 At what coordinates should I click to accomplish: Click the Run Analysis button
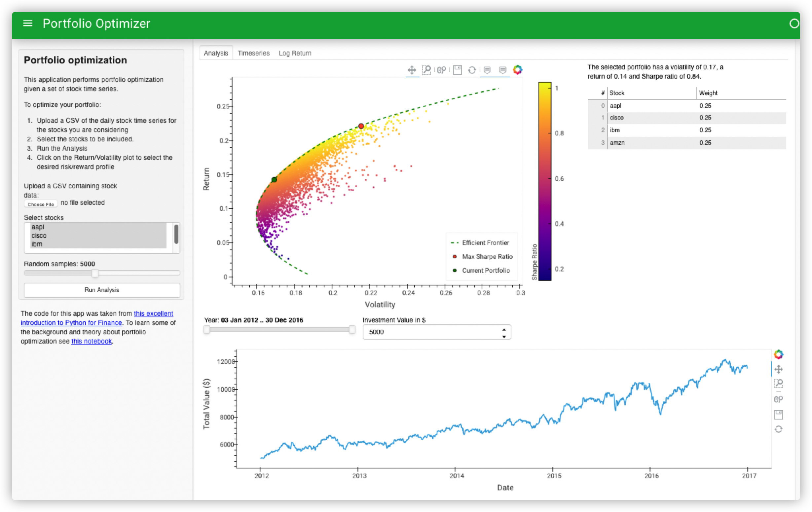102,290
